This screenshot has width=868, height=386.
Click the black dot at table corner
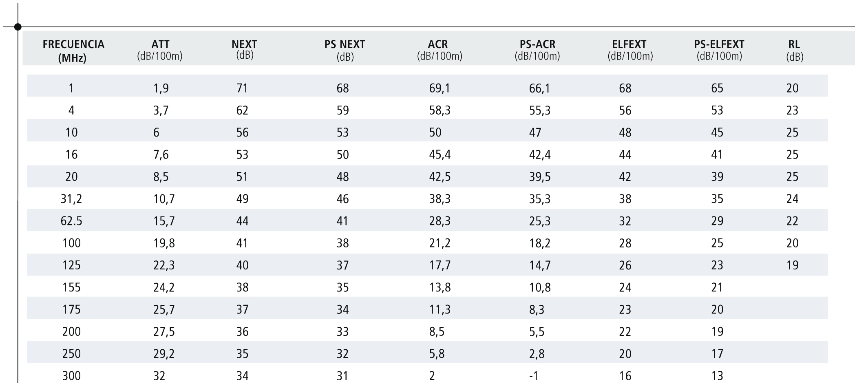(x=18, y=27)
